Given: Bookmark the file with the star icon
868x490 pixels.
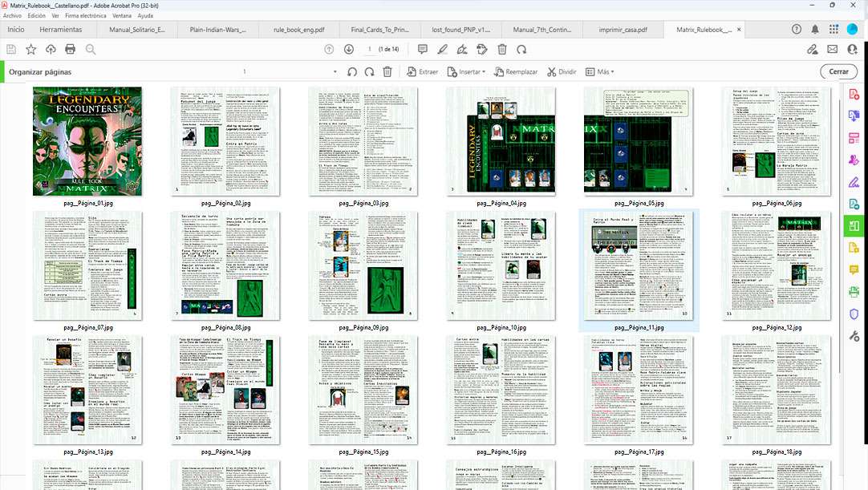Looking at the screenshot, I should click(30, 50).
